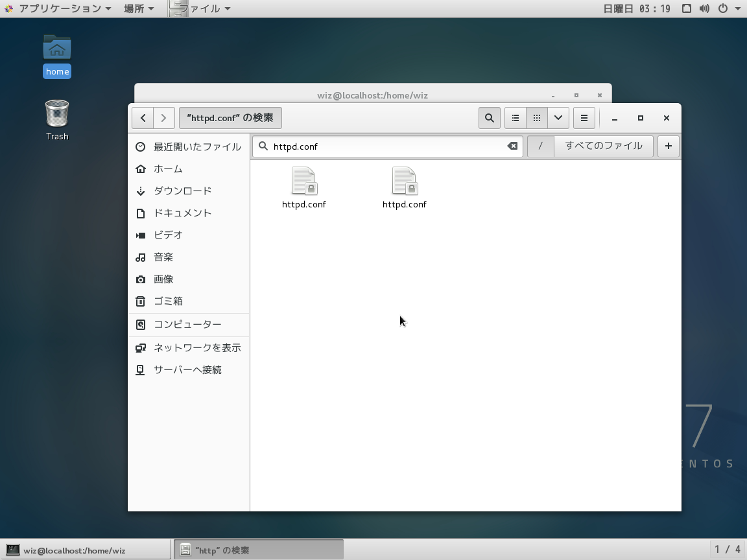The width and height of the screenshot is (747, 560).
Task: Open コンピューター in the sidebar
Action: [189, 324]
